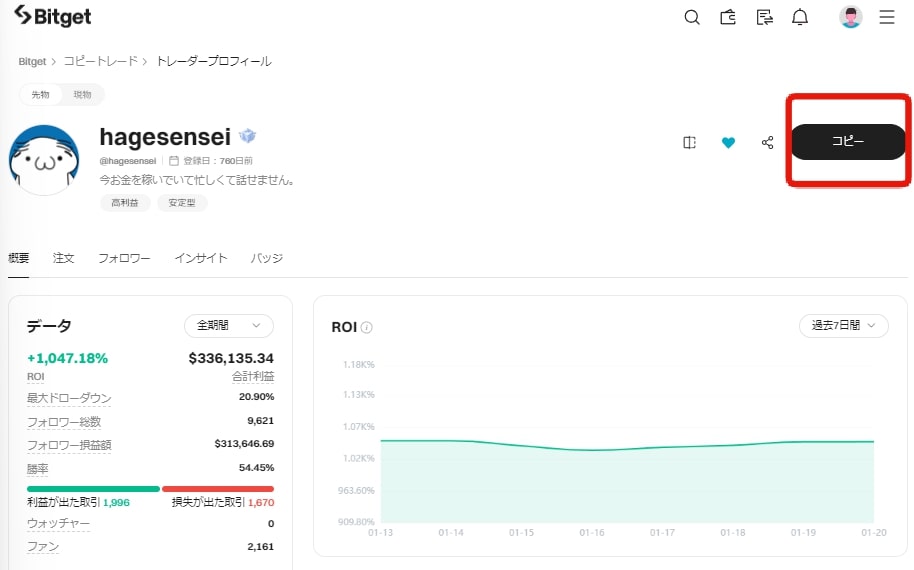Click the フォロワー総数 label
Viewport: 914px width, 570px height.
pyautogui.click(x=64, y=421)
